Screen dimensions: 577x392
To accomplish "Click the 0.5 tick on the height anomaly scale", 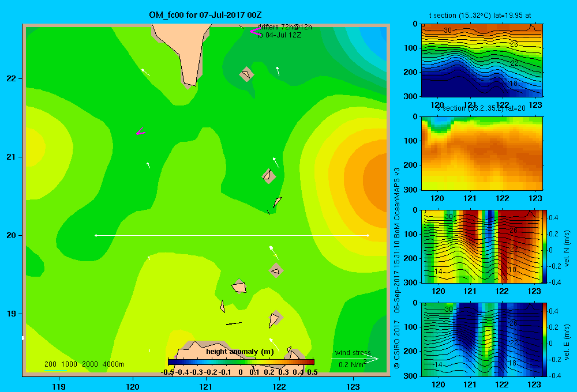I will (x=312, y=372).
